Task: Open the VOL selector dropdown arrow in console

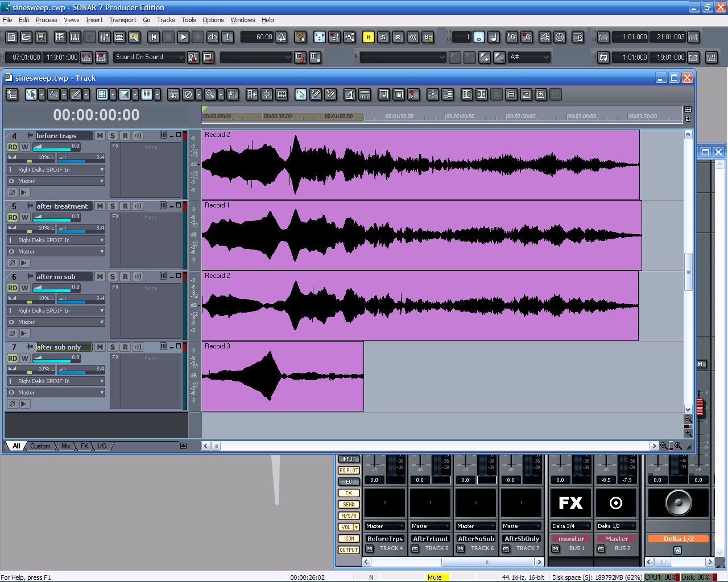Action: point(357,527)
